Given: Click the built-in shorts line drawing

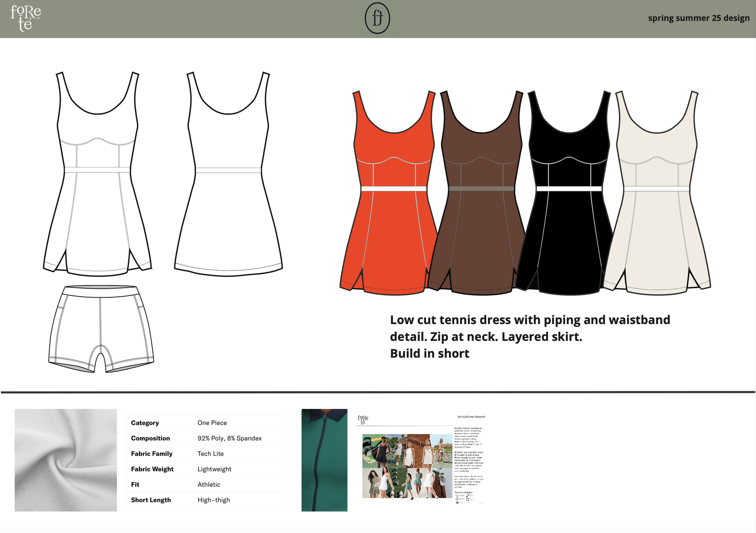Looking at the screenshot, I should (x=101, y=329).
